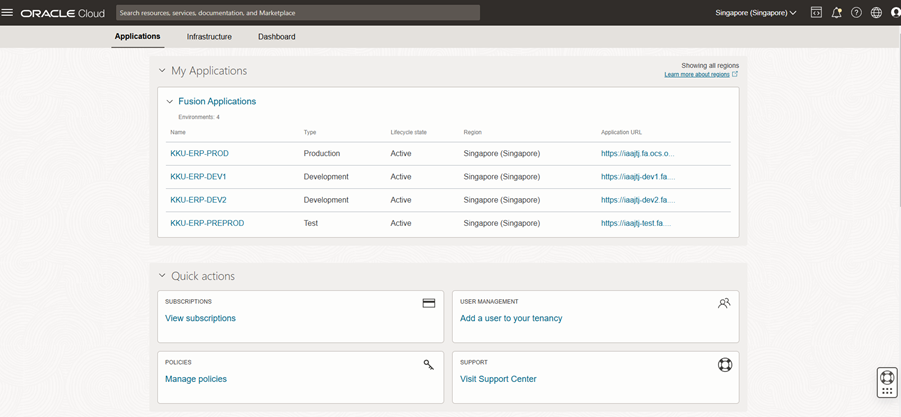Click the credit card icon in Subscriptions card
The width and height of the screenshot is (901, 417).
(429, 303)
